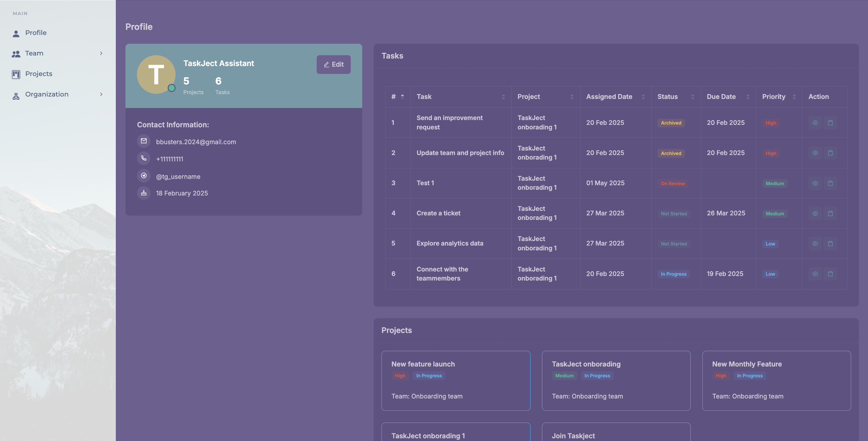Open the 'TaskJect onborading 1' project card
868x441 pixels.
tap(456, 432)
